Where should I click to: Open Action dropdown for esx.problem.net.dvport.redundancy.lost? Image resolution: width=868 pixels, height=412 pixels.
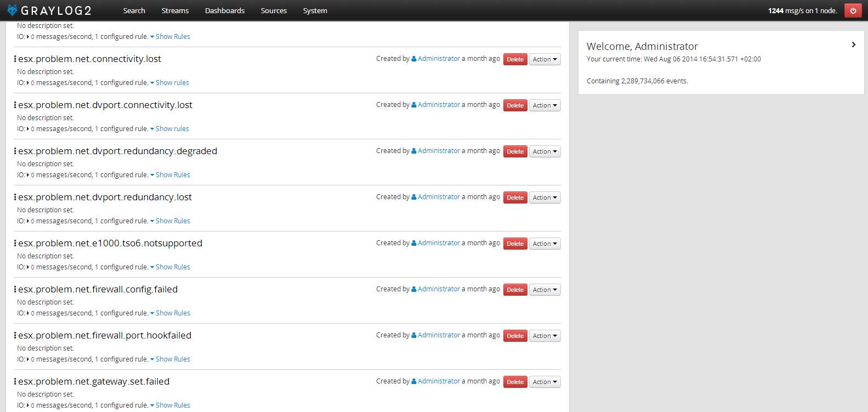coord(544,197)
